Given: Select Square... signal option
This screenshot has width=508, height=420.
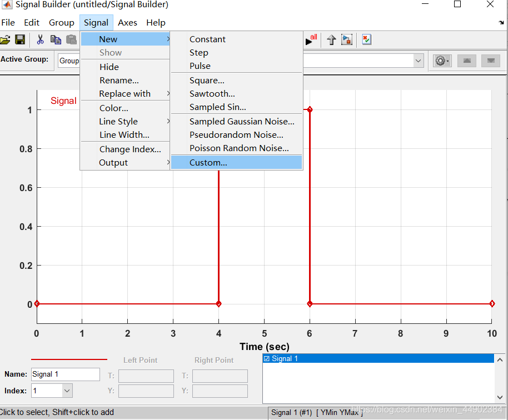Looking at the screenshot, I should pos(237,81).
